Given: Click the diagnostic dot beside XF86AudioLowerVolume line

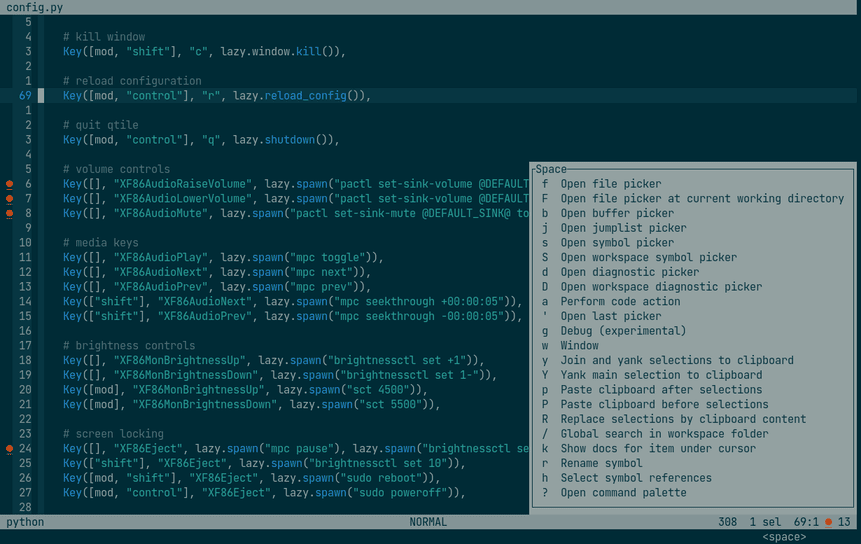Looking at the screenshot, I should [9, 199].
